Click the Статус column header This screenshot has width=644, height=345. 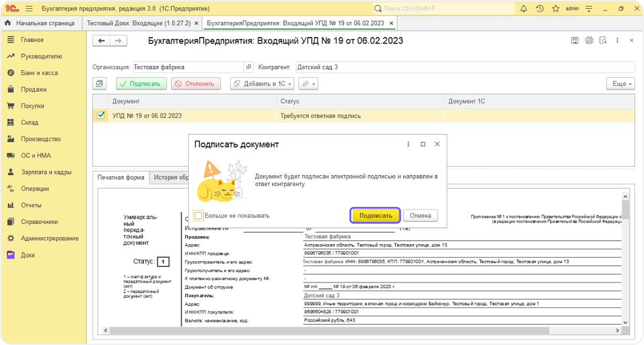[360, 101]
